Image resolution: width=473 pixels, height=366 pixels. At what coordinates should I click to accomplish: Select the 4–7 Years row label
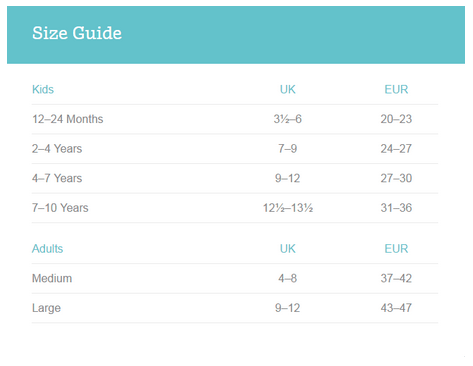coord(57,178)
